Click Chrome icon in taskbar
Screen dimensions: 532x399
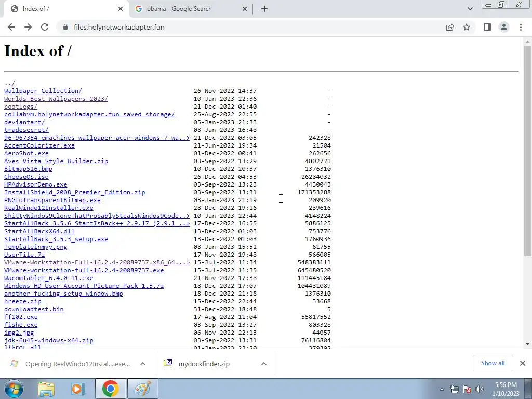[110, 389]
